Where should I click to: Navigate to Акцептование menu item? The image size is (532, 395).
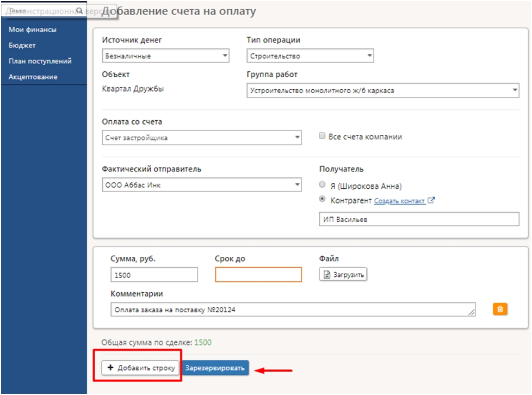tap(33, 77)
